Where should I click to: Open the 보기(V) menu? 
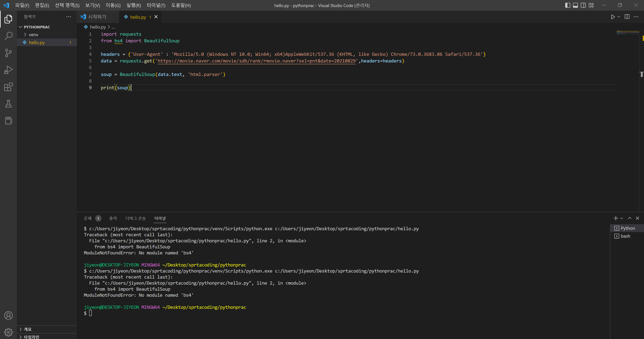pos(93,5)
